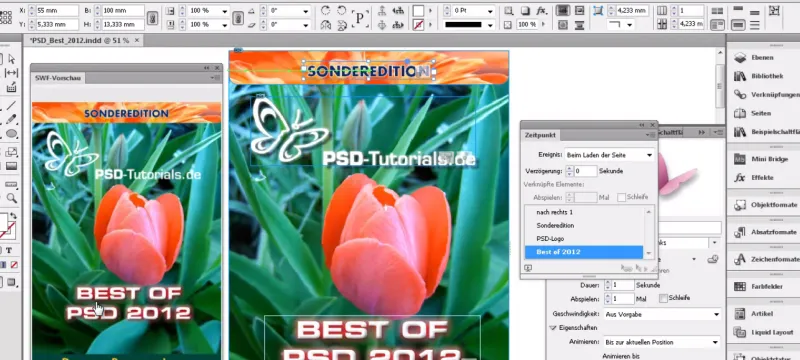Select the Selection tool in toolbox
This screenshot has width=800, height=360.
pyautogui.click(x=11, y=59)
